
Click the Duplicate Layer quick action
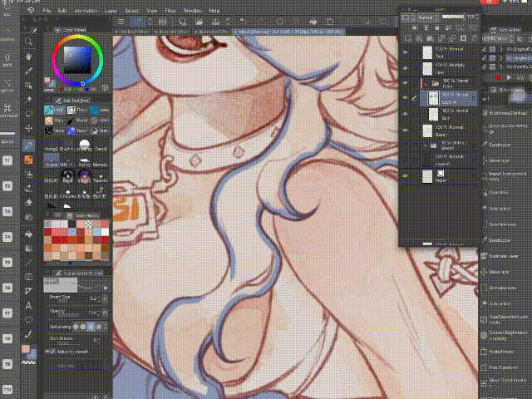tap(500, 256)
